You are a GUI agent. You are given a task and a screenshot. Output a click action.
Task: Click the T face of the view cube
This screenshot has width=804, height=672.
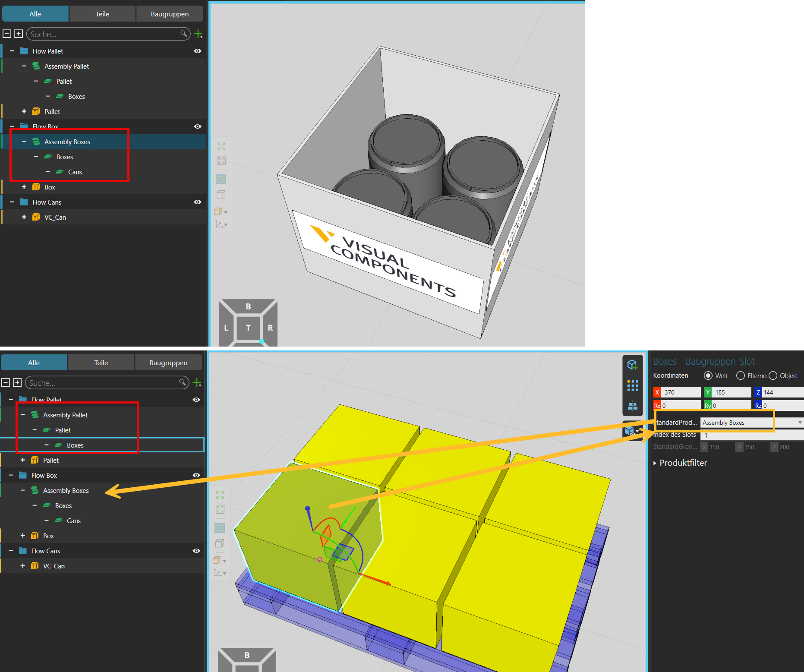point(248,328)
